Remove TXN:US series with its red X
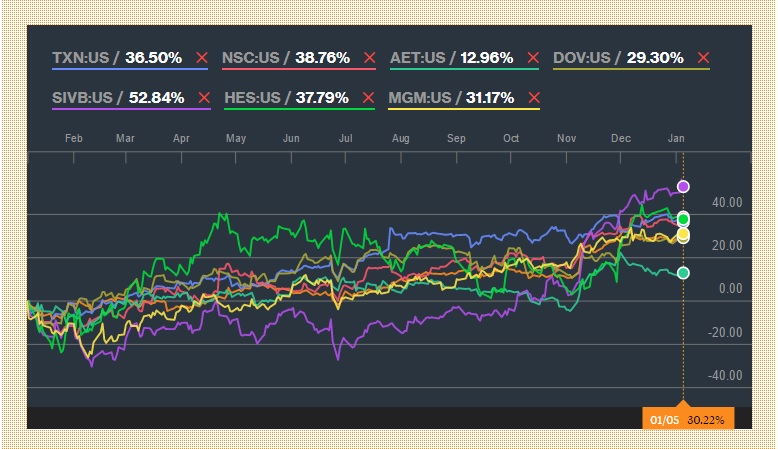 202,58
